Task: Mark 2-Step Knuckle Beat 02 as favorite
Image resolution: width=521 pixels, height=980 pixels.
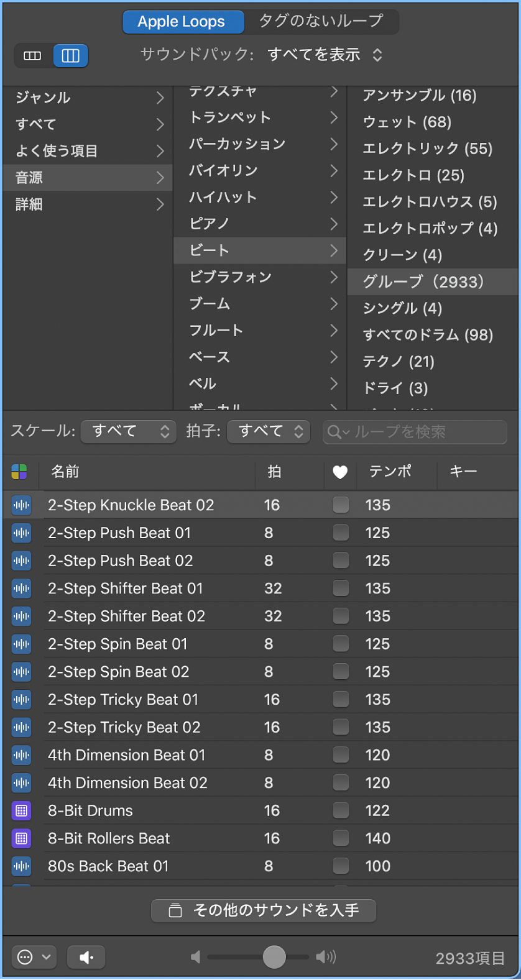Action: 341,505
